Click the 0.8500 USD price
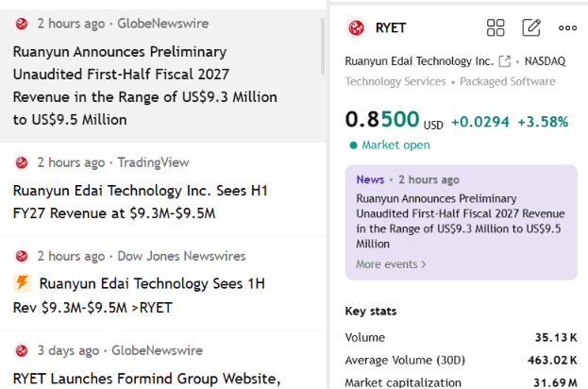Viewport: 588px width, 389px height. click(x=394, y=120)
